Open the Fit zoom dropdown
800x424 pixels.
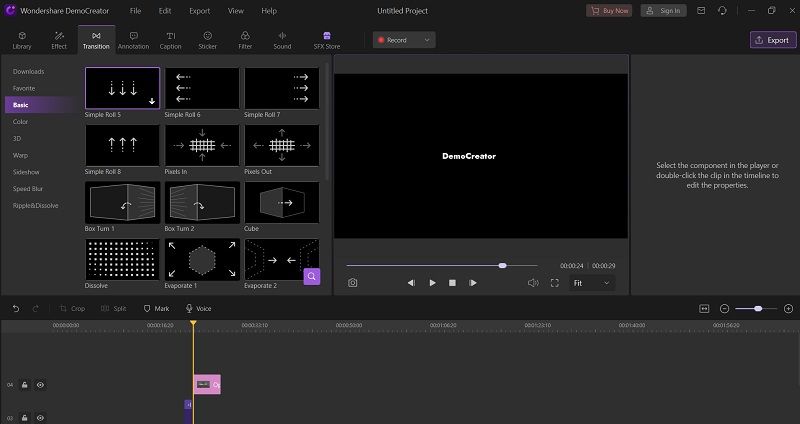(x=592, y=283)
